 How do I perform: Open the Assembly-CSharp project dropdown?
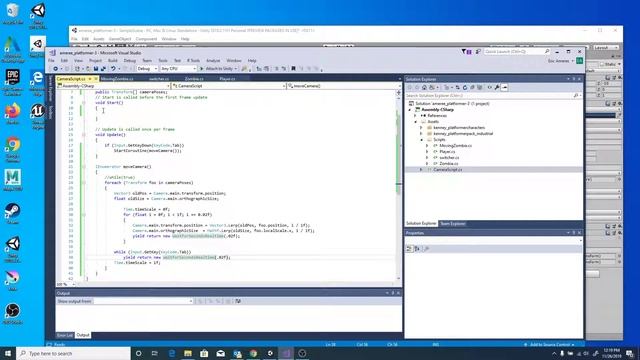click(113, 86)
